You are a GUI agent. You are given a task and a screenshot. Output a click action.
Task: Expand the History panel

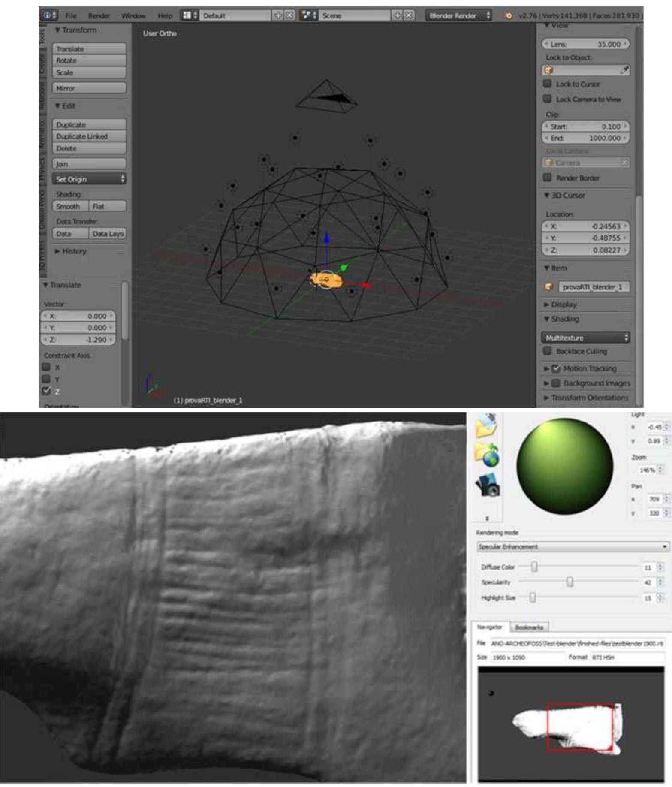[x=71, y=251]
